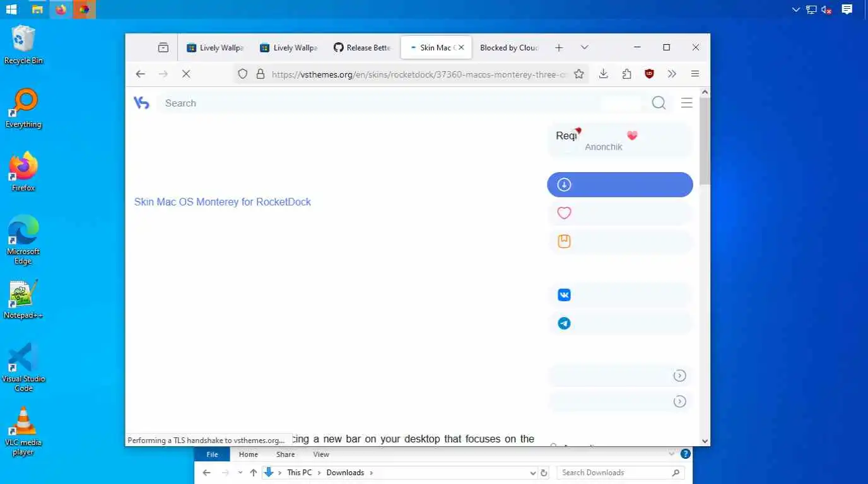Open the View ribbon tab in Explorer
868x484 pixels.
point(321,454)
